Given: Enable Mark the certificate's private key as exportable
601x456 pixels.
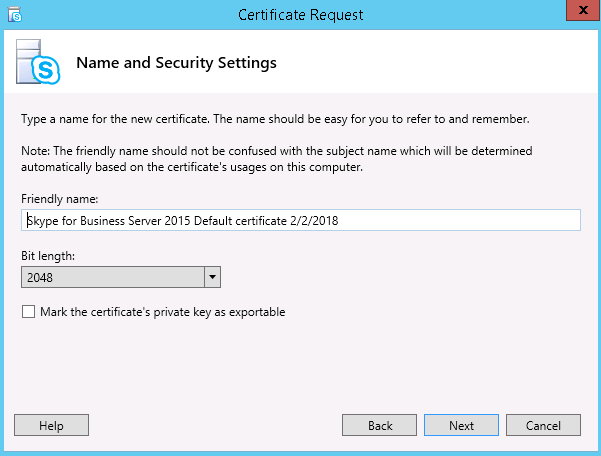Looking at the screenshot, I should pos(28,312).
